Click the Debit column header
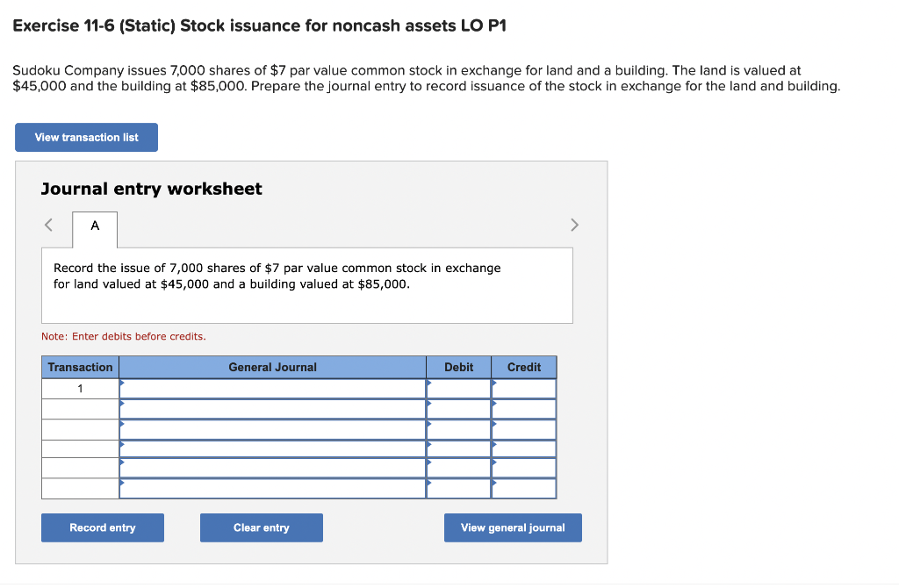 coord(458,367)
